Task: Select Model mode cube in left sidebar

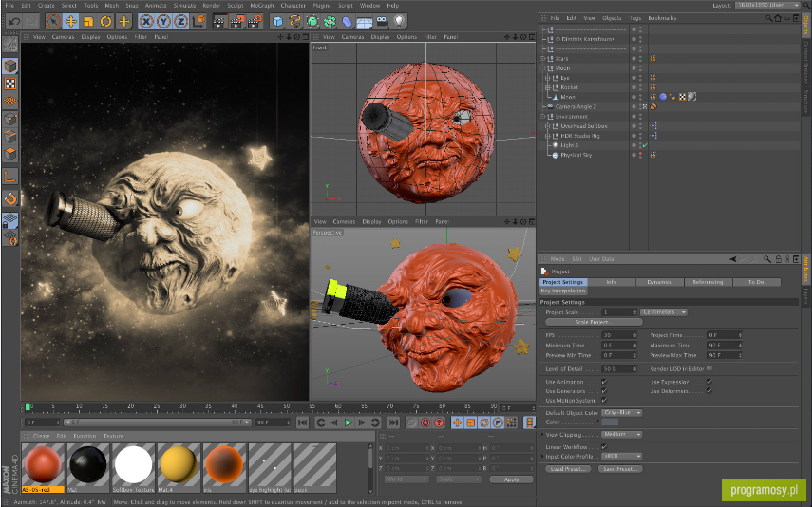Action: click(x=10, y=66)
